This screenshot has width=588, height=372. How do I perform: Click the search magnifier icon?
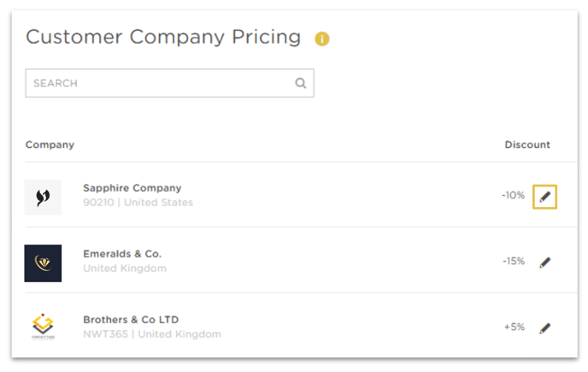301,83
